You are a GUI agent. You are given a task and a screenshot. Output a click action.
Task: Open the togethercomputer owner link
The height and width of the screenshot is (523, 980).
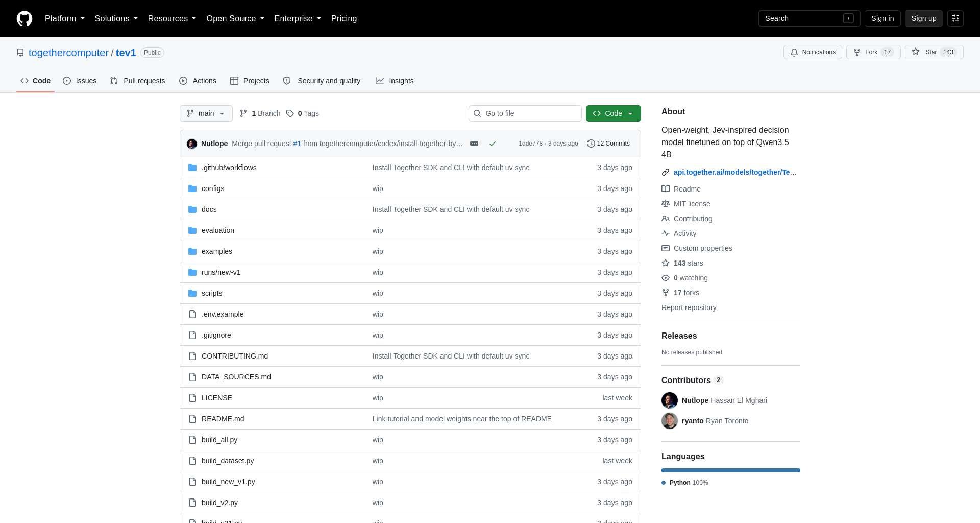coord(68,53)
